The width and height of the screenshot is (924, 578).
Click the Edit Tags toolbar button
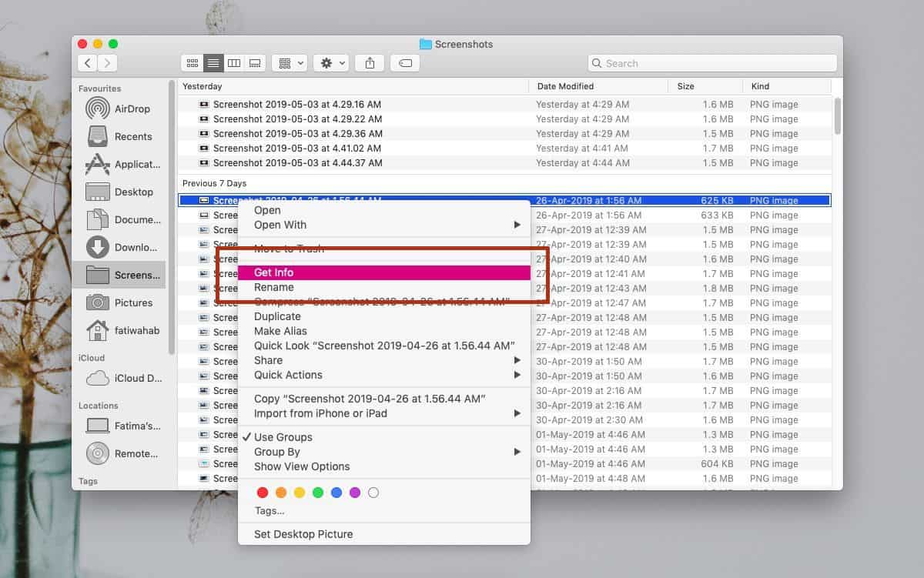pos(405,63)
